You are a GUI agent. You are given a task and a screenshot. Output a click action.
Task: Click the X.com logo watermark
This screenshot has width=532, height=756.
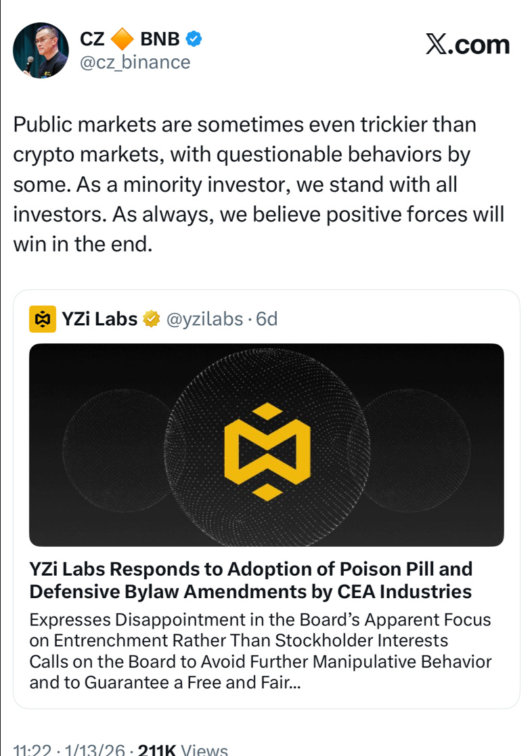click(468, 44)
